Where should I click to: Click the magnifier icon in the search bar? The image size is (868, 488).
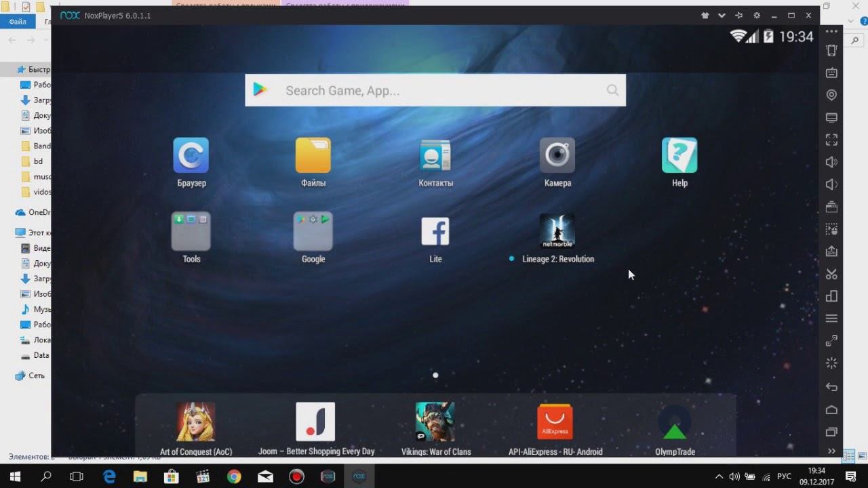[613, 90]
